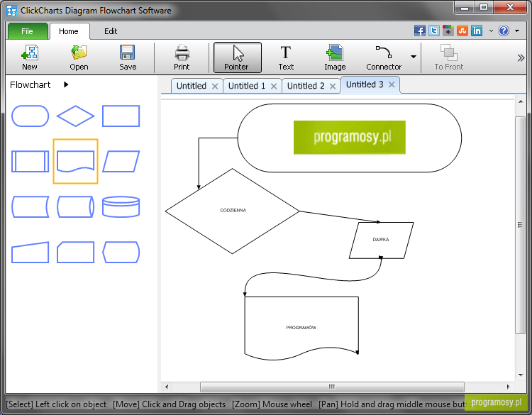Click the horizontal scrollbar thumb
This screenshot has height=415, width=532.
(x=332, y=387)
